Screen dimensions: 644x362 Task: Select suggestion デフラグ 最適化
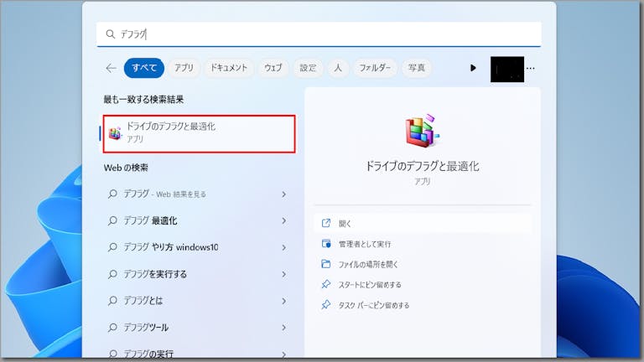pyautogui.click(x=197, y=221)
